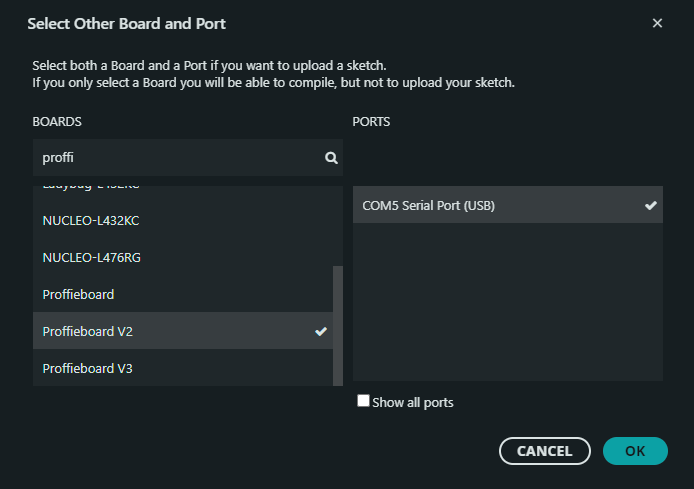This screenshot has height=489, width=694.
Task: Click the magnifier icon in board search
Action: (330, 158)
